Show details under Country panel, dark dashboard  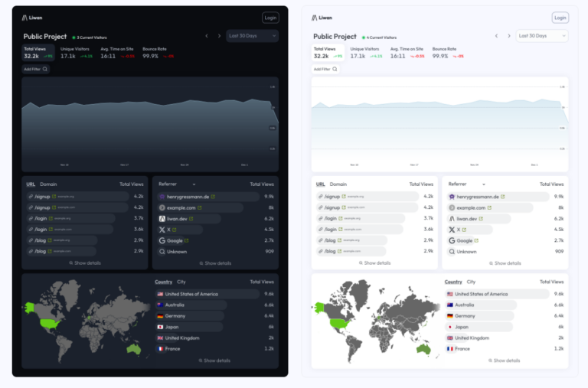point(214,360)
